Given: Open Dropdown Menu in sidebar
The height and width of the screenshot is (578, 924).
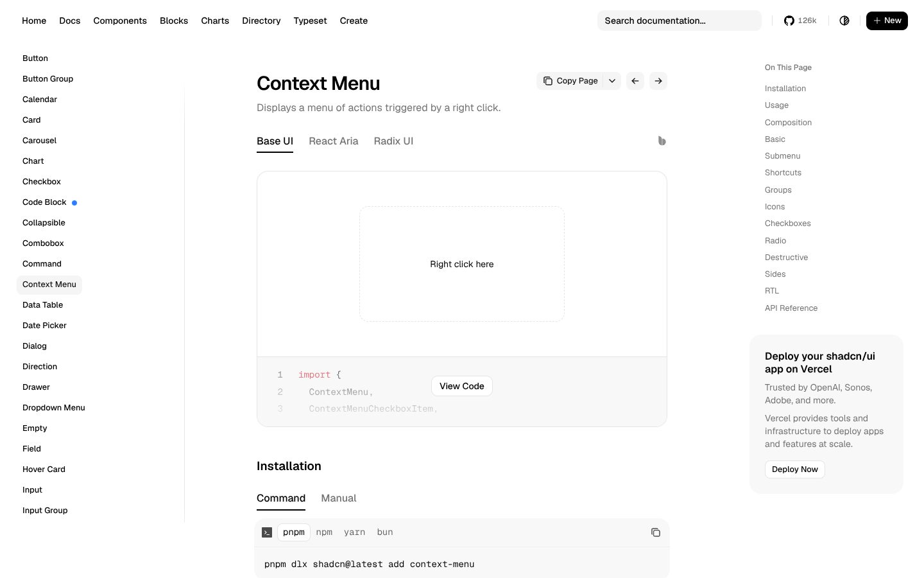Looking at the screenshot, I should click(54, 408).
